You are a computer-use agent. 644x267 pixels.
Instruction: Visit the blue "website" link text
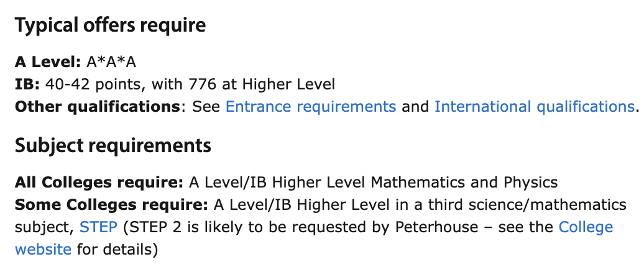43,249
